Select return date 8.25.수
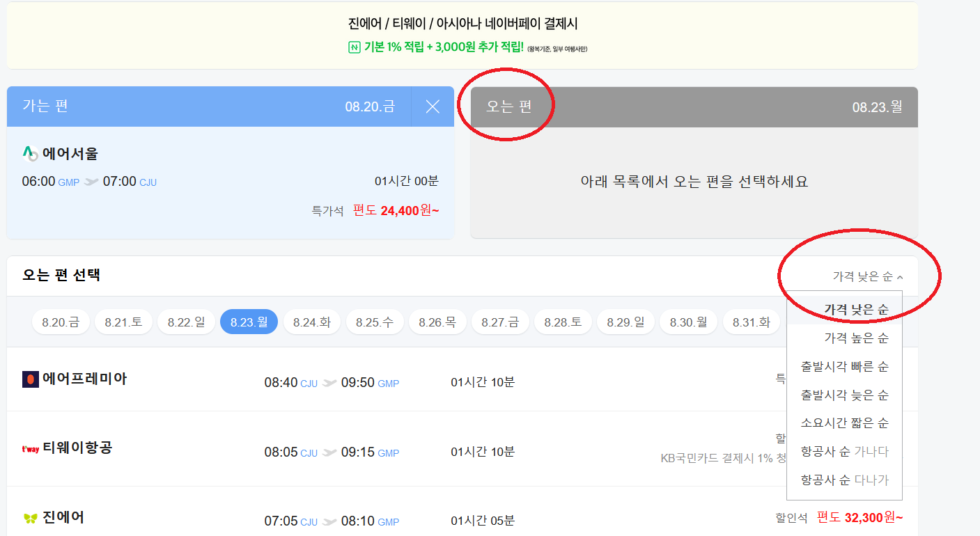This screenshot has width=980, height=536. tap(375, 322)
